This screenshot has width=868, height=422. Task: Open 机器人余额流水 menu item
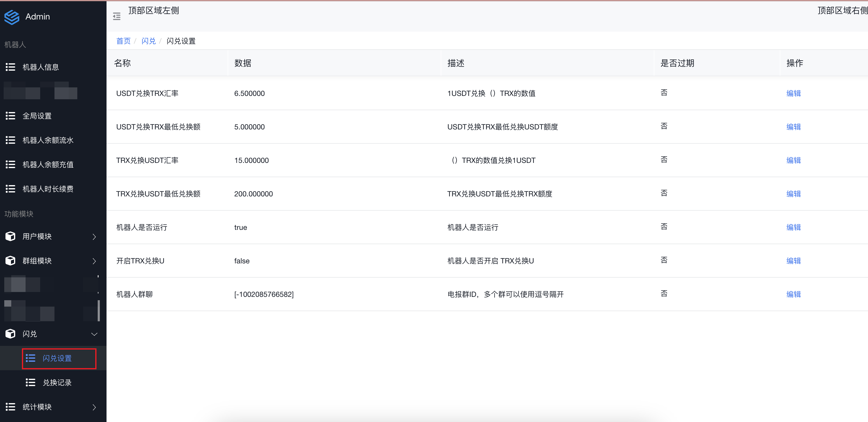48,140
